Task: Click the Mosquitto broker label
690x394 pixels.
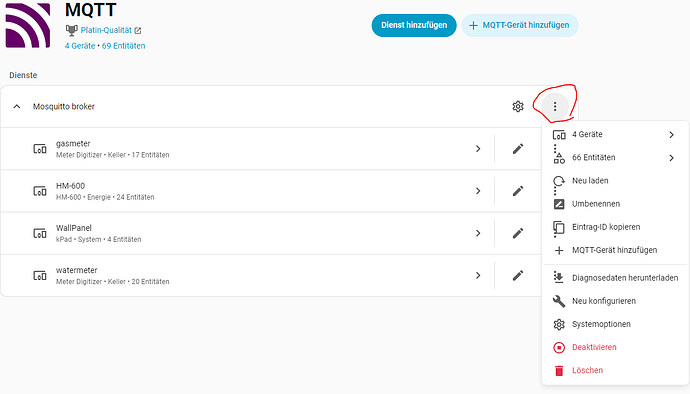Action: click(x=64, y=107)
